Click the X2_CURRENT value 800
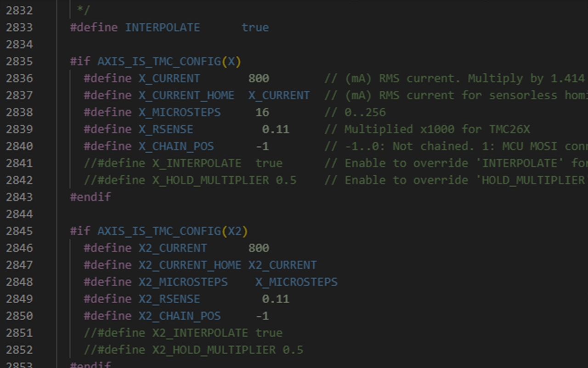588x368 pixels. 259,248
